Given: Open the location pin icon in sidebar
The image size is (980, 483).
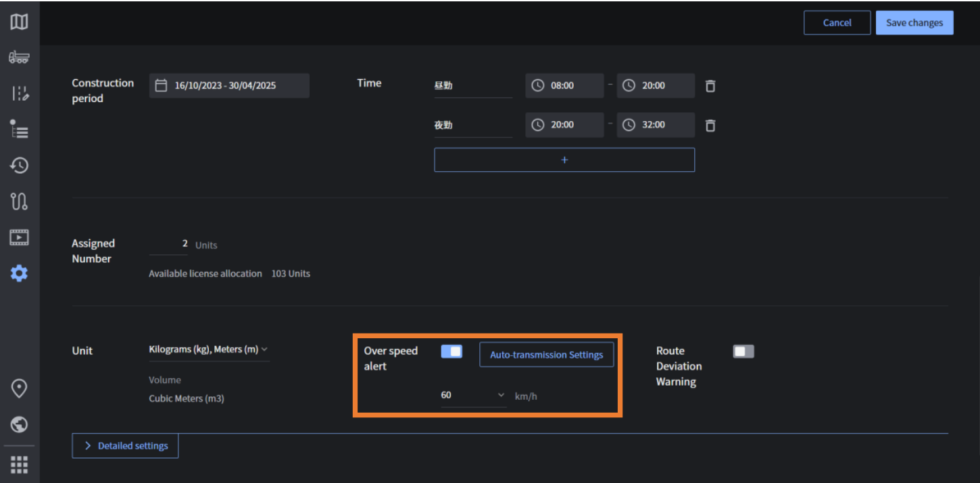Looking at the screenshot, I should click(x=19, y=388).
